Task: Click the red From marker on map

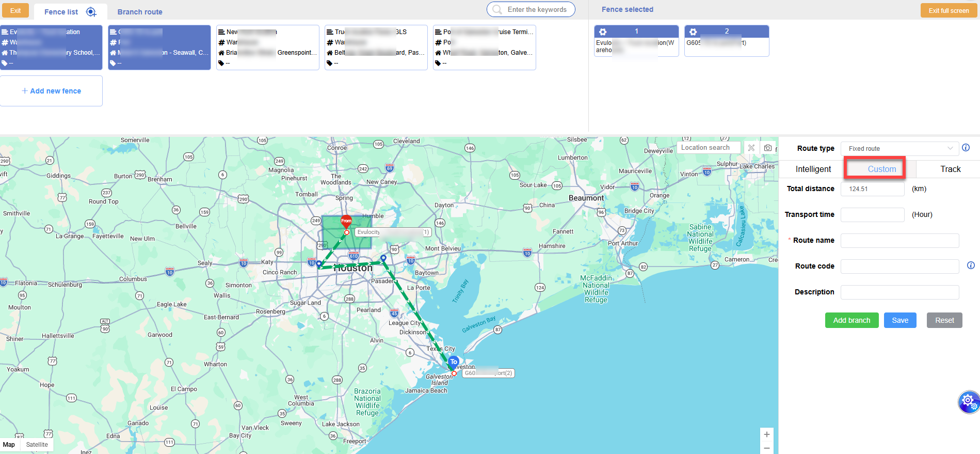Action: click(346, 221)
